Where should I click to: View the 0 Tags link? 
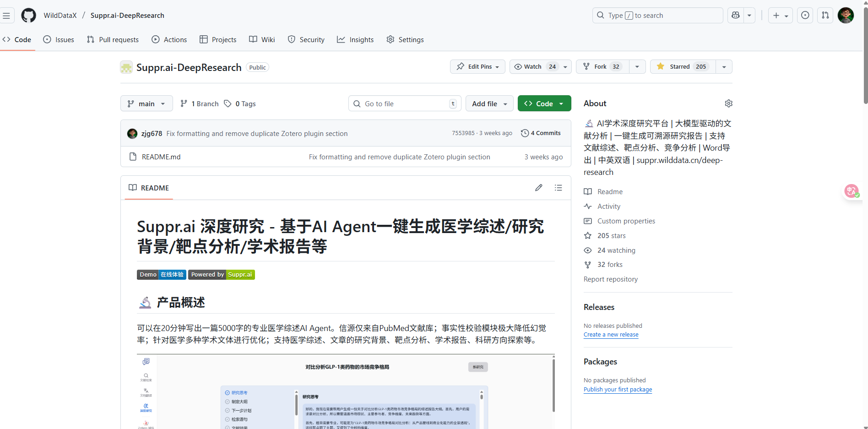(x=240, y=104)
